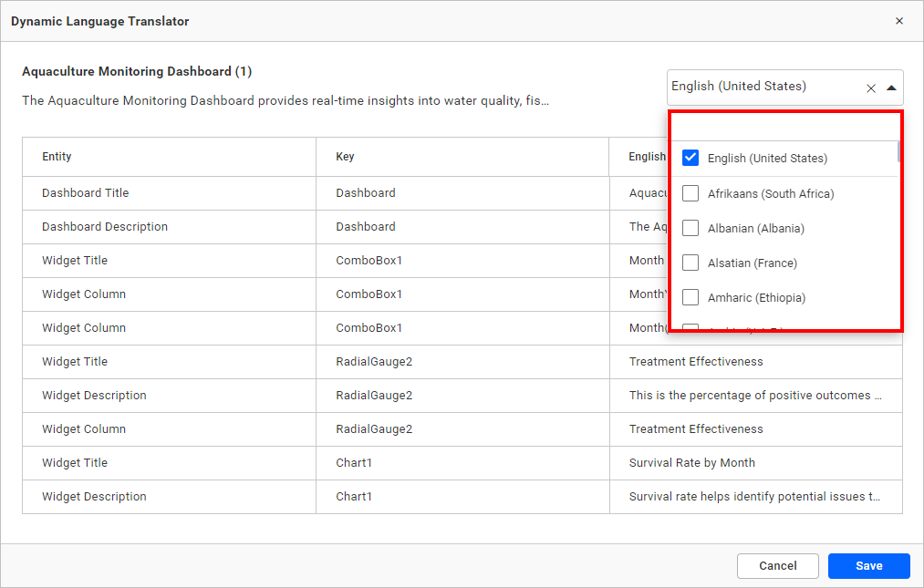Click the language list scrollbar

[x=898, y=151]
